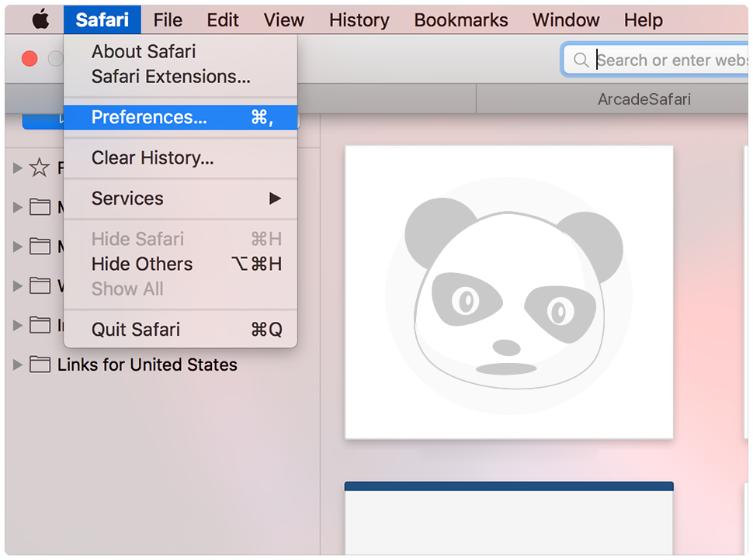The image size is (753, 560).
Task: Focus the Search or enter website field
Action: [x=655, y=60]
